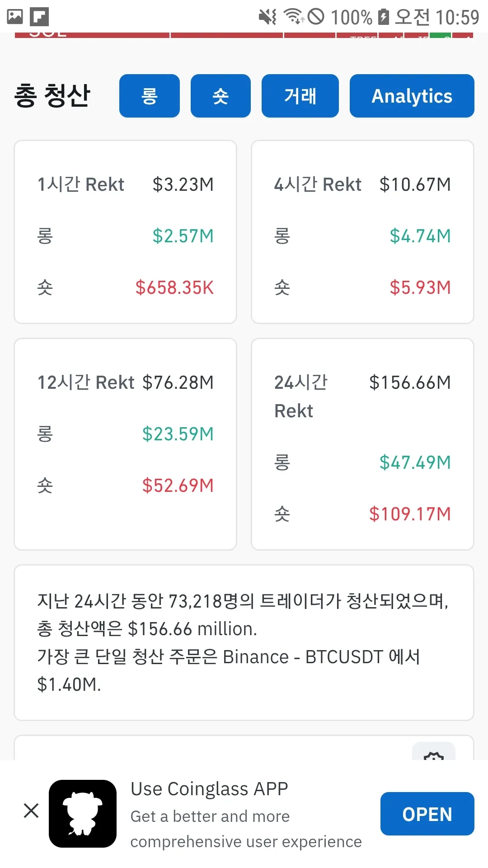Select the 숏 filter button
Viewport: 488px width, 868px height.
pos(221,96)
